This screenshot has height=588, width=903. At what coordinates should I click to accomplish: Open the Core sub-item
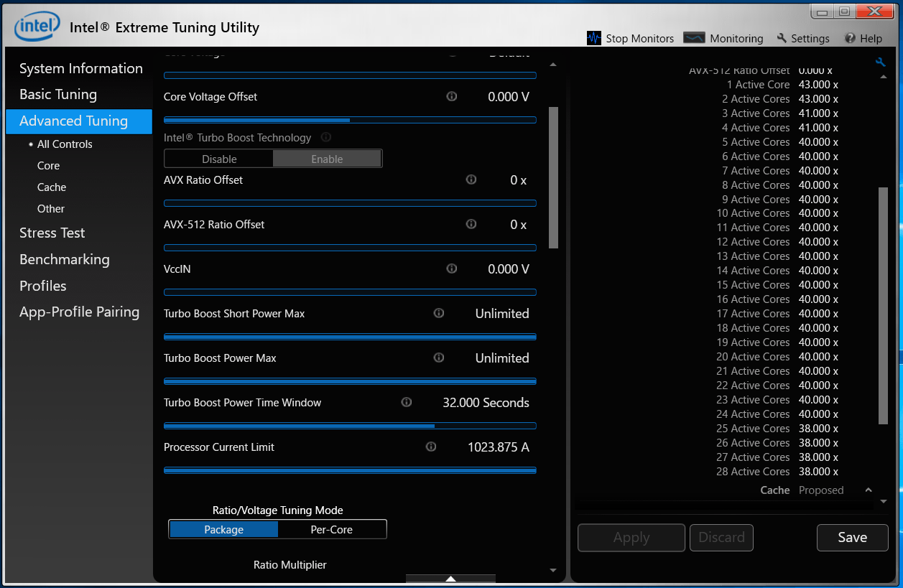[48, 165]
